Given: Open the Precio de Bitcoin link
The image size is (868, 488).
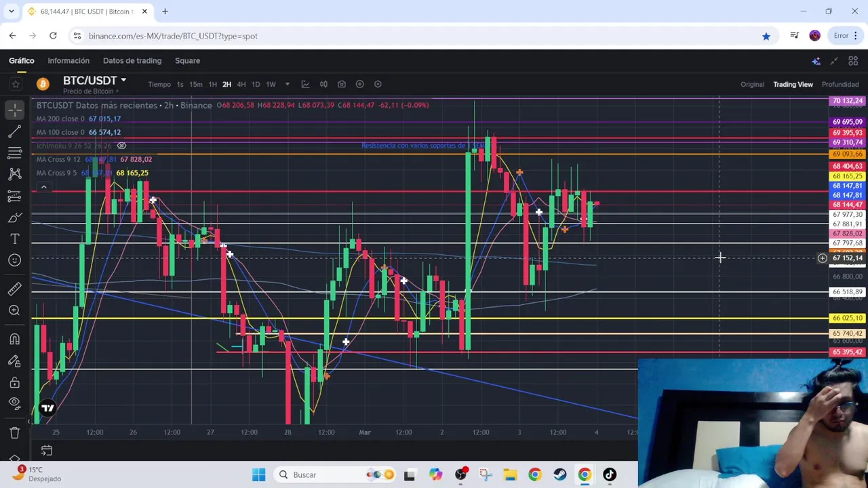Looking at the screenshot, I should click(90, 91).
